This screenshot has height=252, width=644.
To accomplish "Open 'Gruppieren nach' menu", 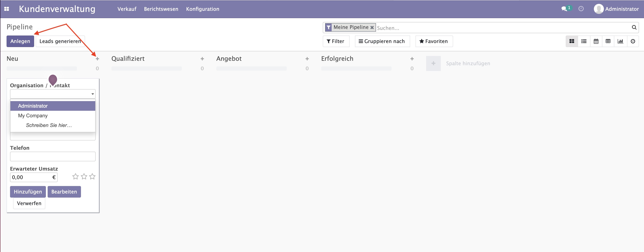I will [382, 41].
